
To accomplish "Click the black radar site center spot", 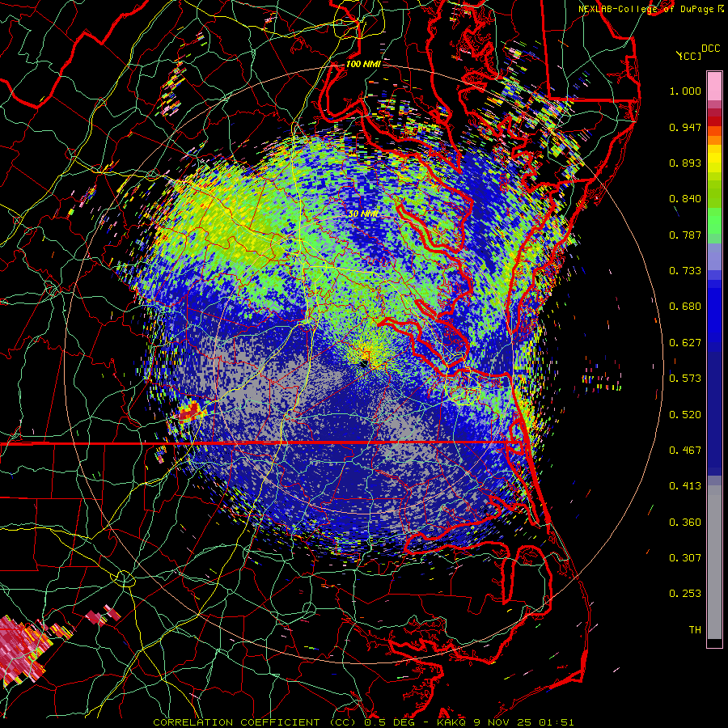I will coord(364,363).
